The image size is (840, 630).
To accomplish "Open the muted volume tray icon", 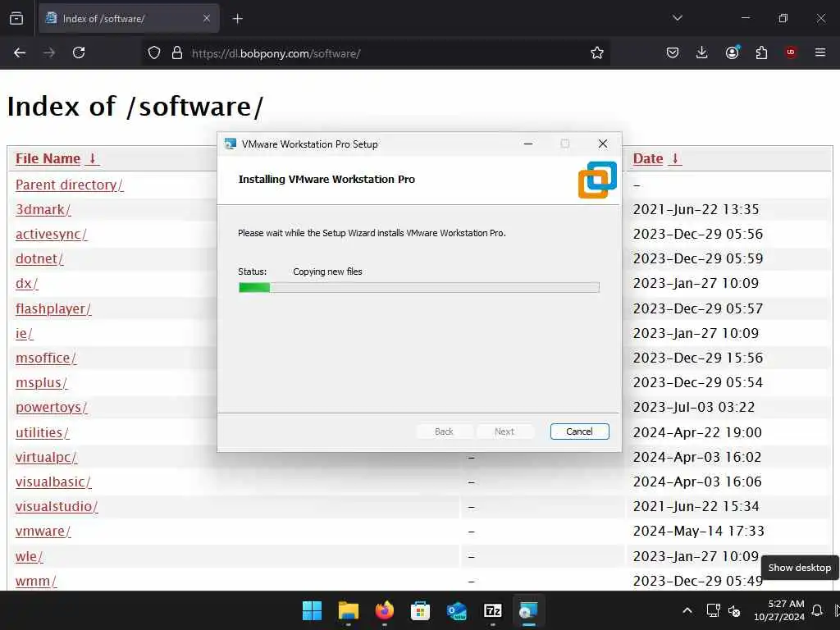I will pos(734,610).
